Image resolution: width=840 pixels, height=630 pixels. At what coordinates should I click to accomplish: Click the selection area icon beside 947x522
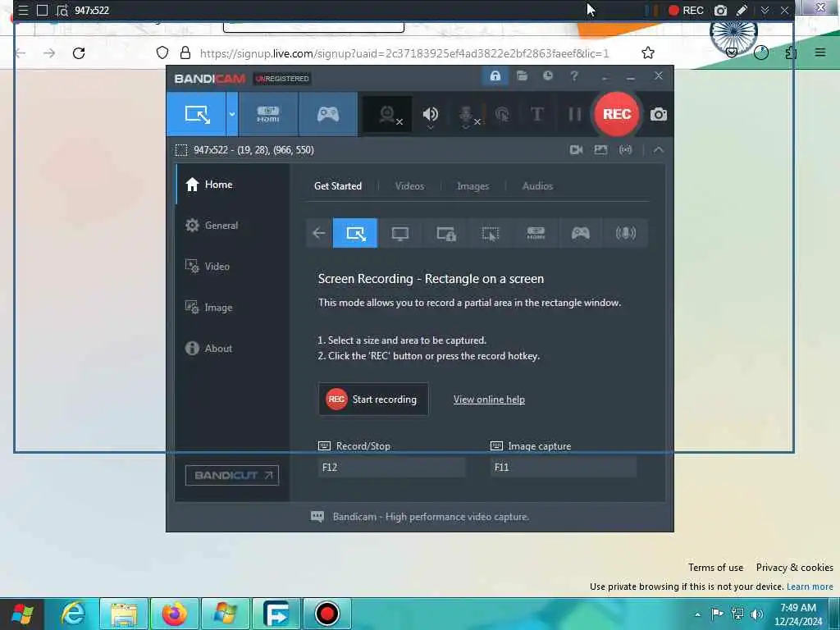(181, 150)
